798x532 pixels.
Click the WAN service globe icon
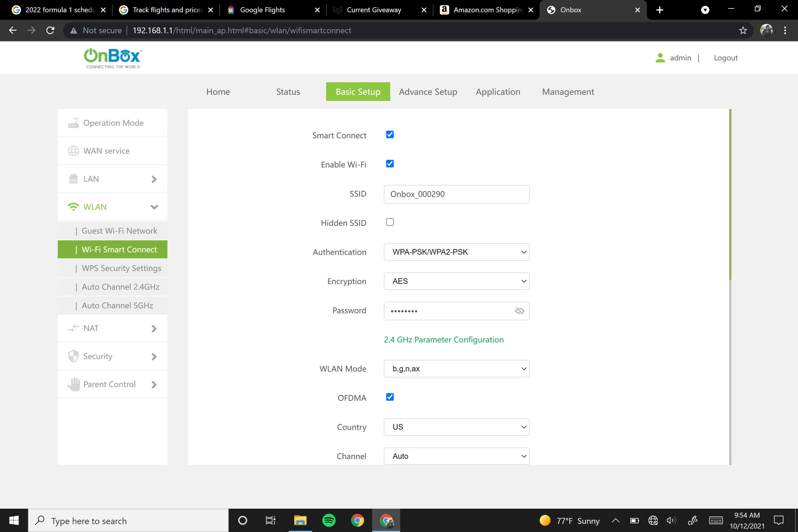click(73, 150)
